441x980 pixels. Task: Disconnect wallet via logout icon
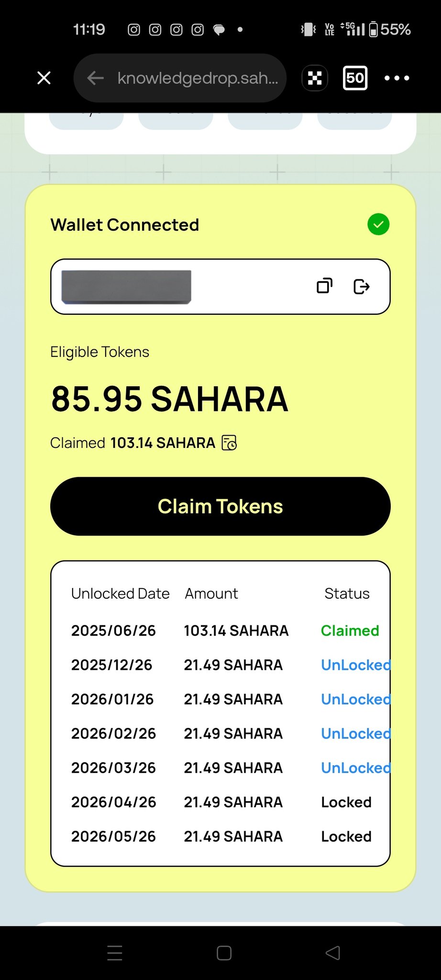coord(361,286)
